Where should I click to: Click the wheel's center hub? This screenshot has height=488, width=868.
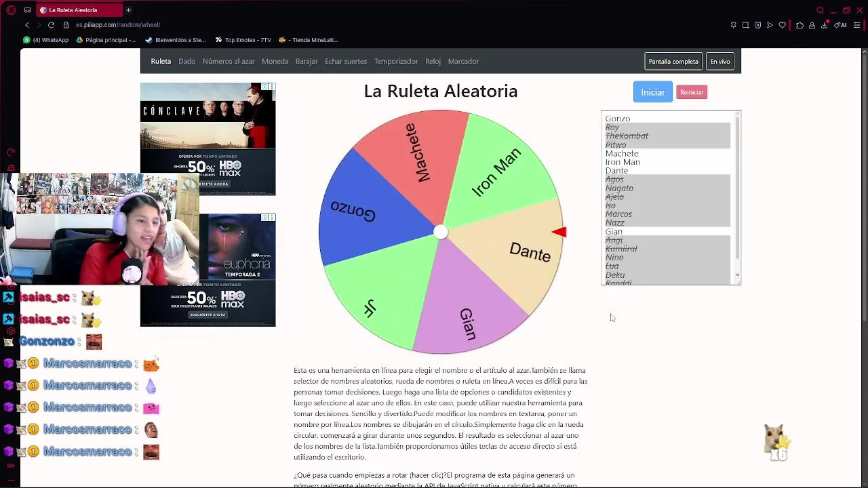[x=441, y=232]
